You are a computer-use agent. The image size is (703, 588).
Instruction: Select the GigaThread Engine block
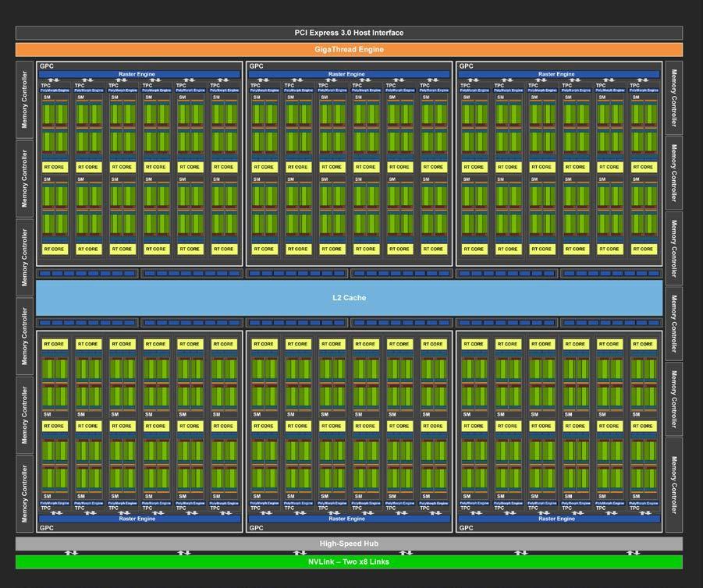point(351,48)
